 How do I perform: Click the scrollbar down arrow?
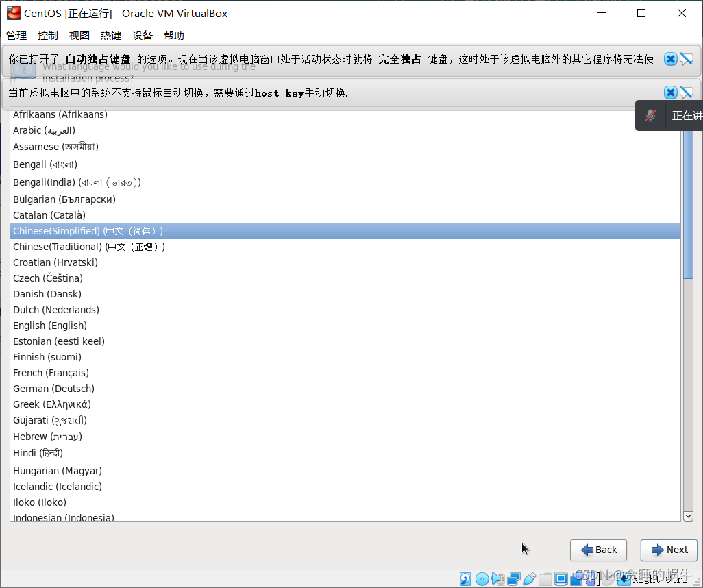(688, 516)
